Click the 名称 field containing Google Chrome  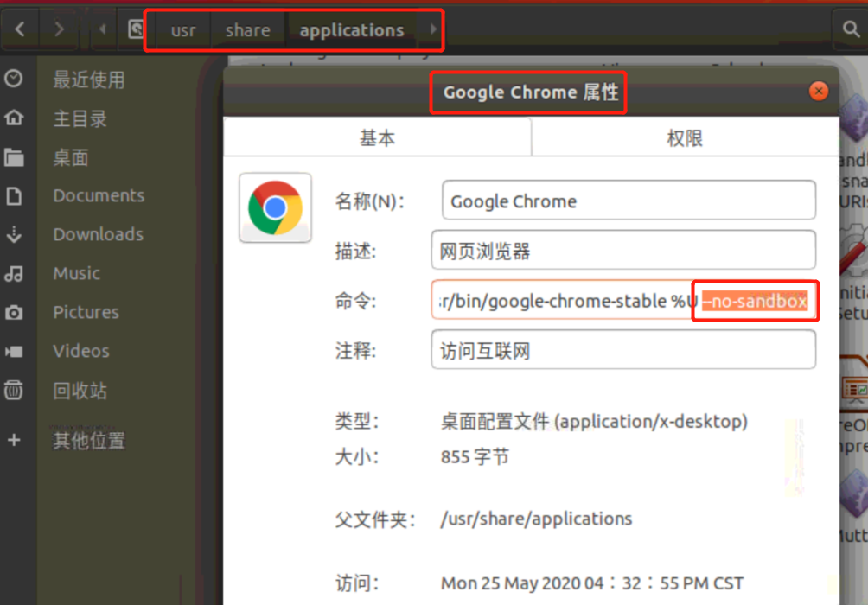pyautogui.click(x=629, y=200)
